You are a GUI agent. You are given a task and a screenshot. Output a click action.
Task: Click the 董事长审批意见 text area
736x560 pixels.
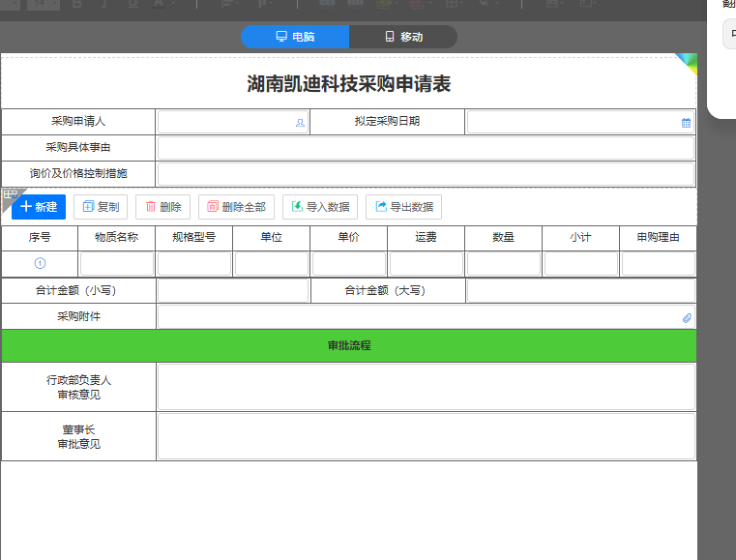pyautogui.click(x=427, y=436)
